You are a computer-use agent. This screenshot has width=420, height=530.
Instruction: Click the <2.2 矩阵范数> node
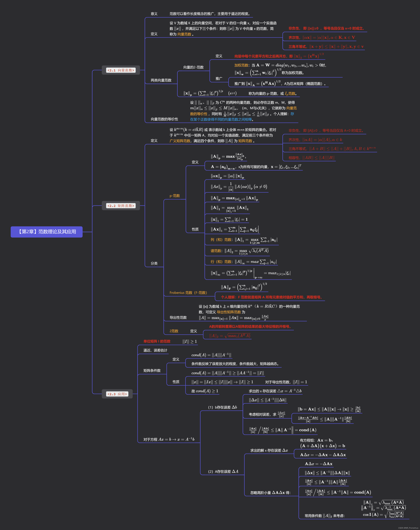tap(121, 206)
